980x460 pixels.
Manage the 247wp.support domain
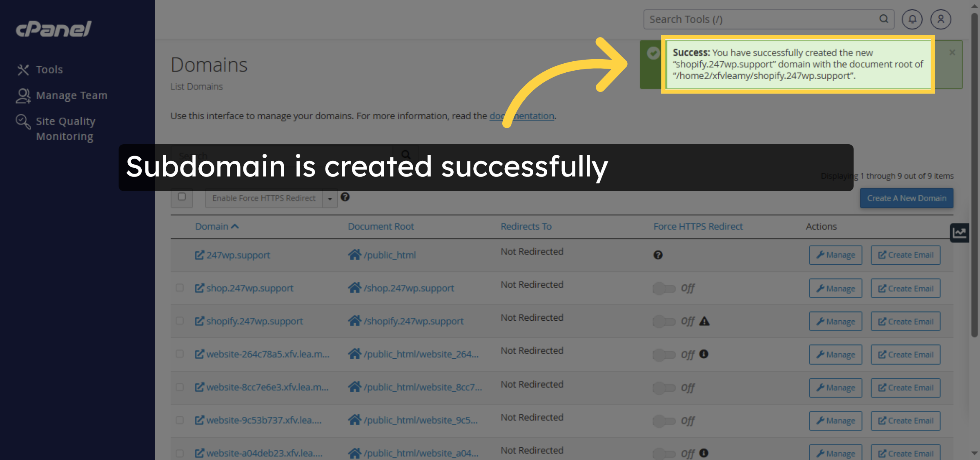tap(835, 255)
